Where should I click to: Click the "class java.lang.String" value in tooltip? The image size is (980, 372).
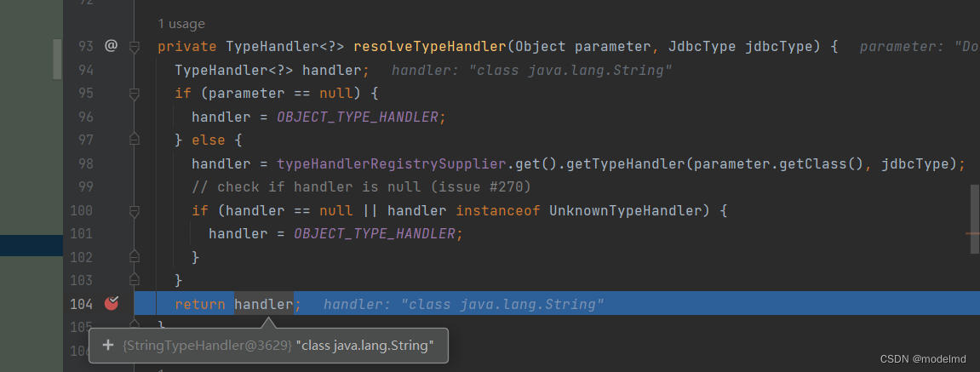[365, 345]
